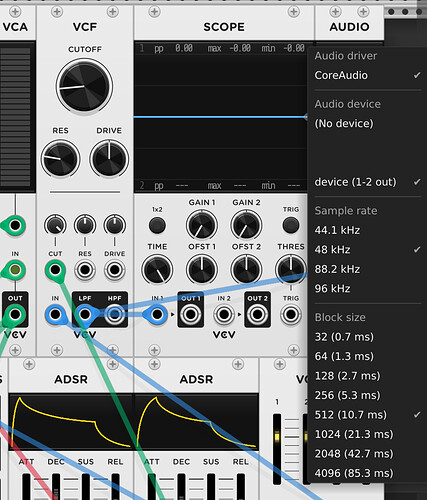Click the right ADSR SUS slider
The height and width of the screenshot is (500, 427).
[x=211, y=487]
